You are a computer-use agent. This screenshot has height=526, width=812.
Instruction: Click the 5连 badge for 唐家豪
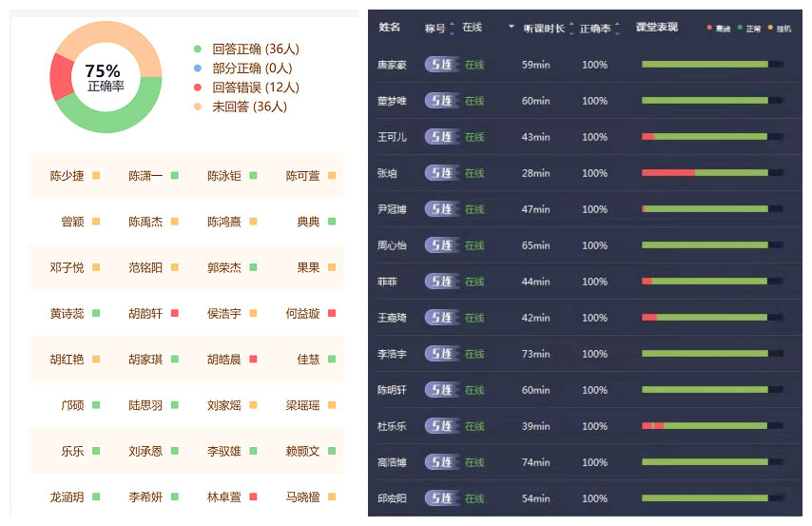[x=440, y=65]
